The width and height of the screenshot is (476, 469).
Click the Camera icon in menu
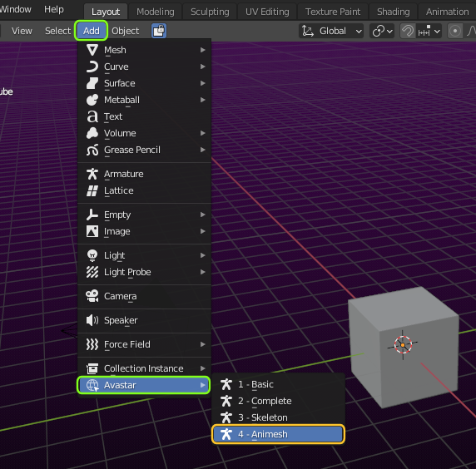point(92,296)
